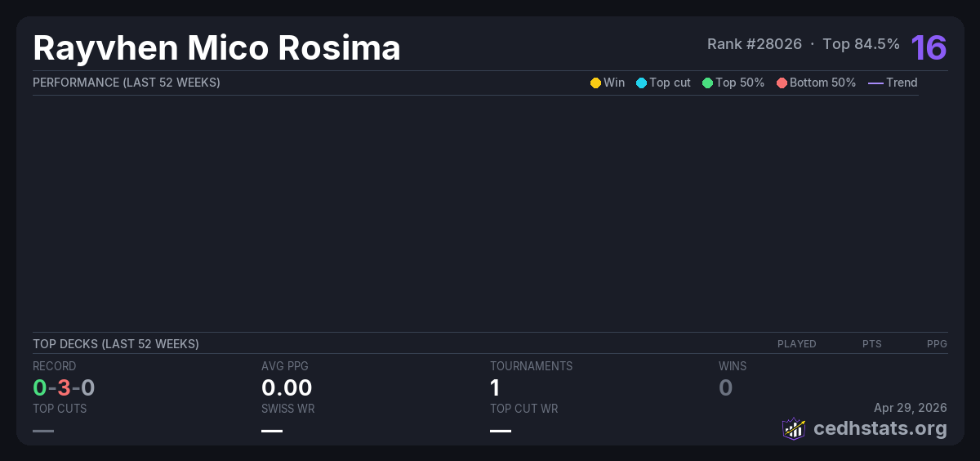
Task: Click the red Bottom 50% legend dot
Action: pos(782,83)
